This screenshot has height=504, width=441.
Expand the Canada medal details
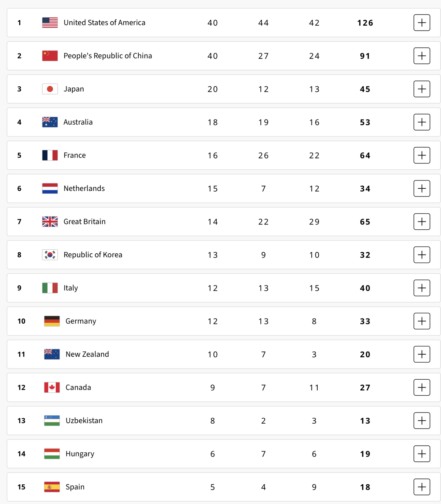coord(422,388)
